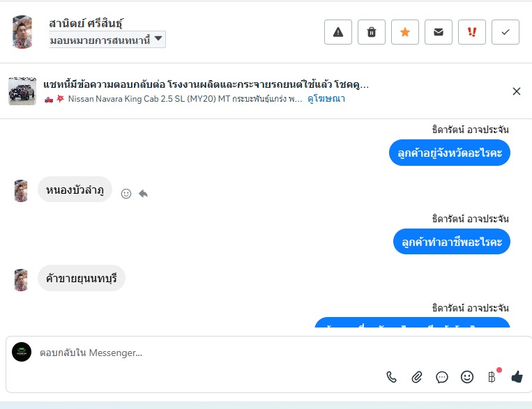React with emoji to หนองบัวลำภู message
The height and width of the screenshot is (409, 532).
(126, 194)
